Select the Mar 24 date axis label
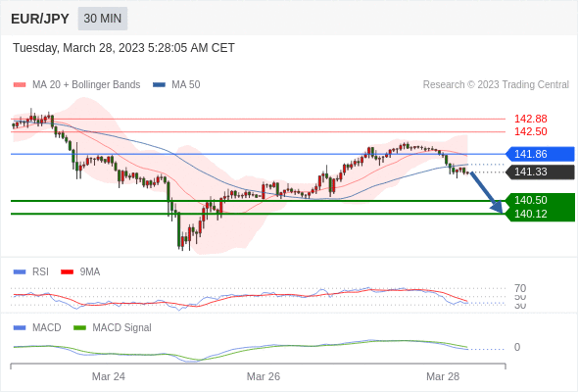The height and width of the screenshot is (392, 578). (x=109, y=376)
